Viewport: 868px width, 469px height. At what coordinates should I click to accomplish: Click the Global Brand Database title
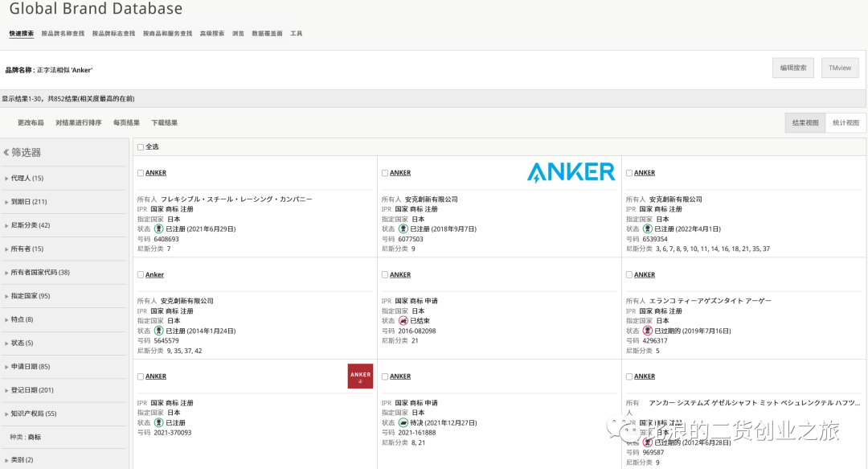coord(96,8)
